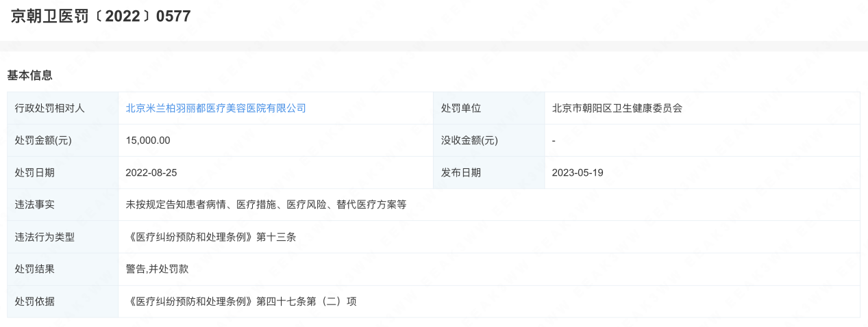The width and height of the screenshot is (868, 327).
Task: Select the text 未按规定告知患者病情、医疗措施、医疗风险、替代医疗方案等
Action: (266, 205)
